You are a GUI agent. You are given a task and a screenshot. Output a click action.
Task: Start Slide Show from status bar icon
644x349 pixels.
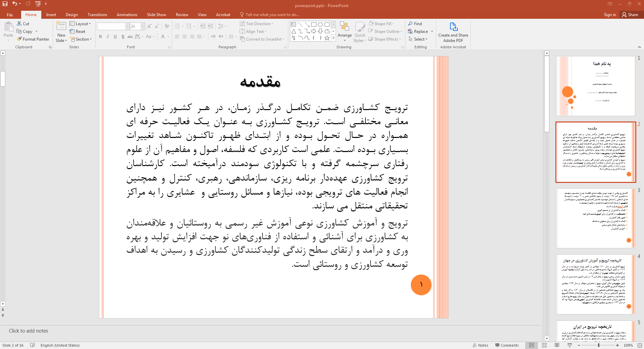tap(569, 345)
